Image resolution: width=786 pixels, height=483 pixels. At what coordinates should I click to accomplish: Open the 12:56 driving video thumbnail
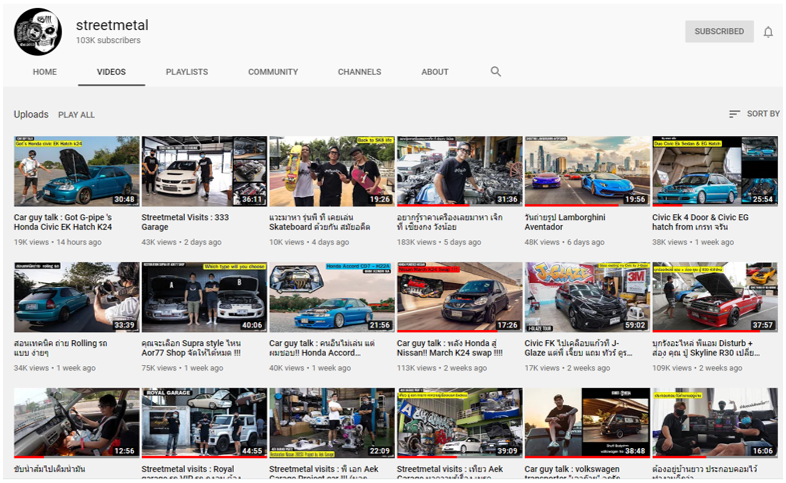pos(77,423)
